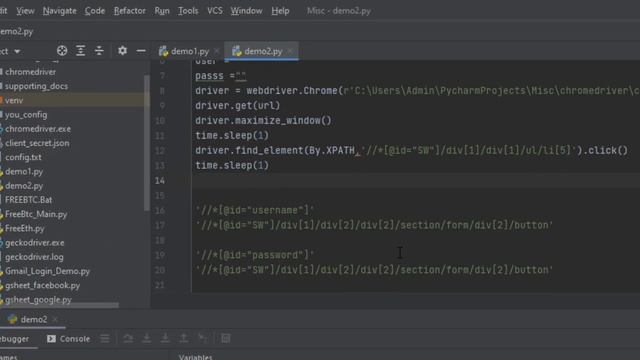
Task: Select geckodriver.log file
Action: click(x=34, y=257)
